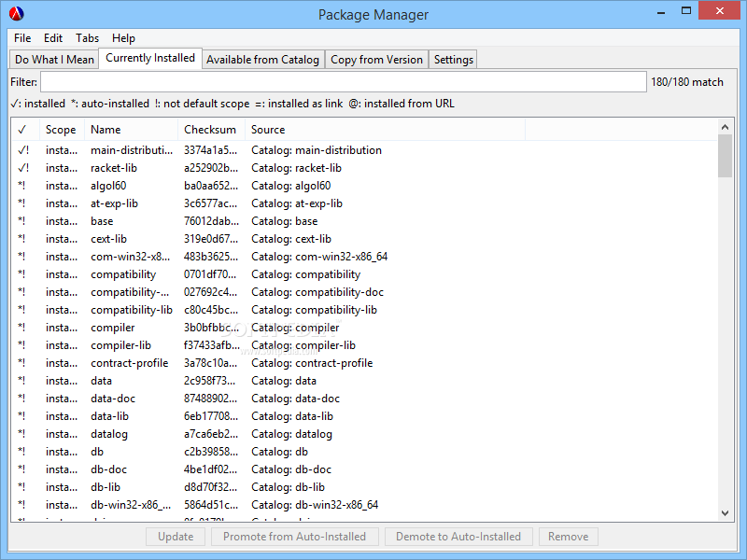
Task: Click the Update button
Action: click(x=176, y=537)
